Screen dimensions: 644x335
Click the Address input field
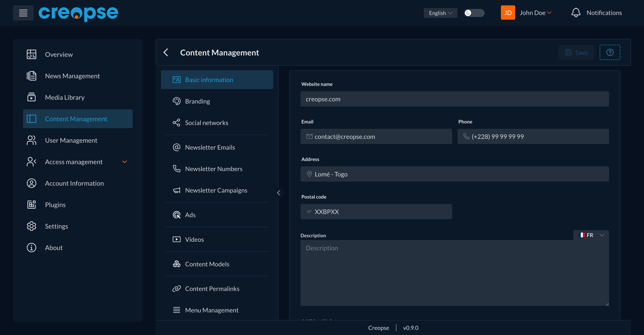tap(455, 174)
